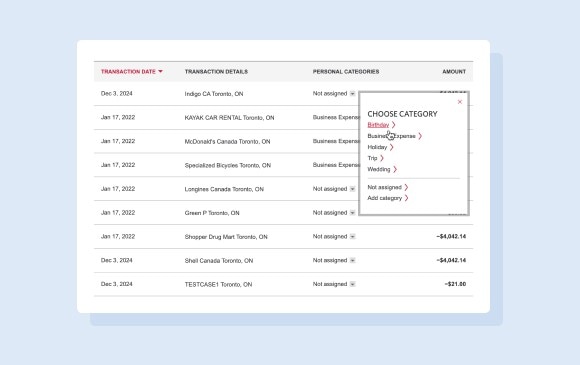
Task: Click Green P Toronto, ON transaction
Action: [212, 213]
